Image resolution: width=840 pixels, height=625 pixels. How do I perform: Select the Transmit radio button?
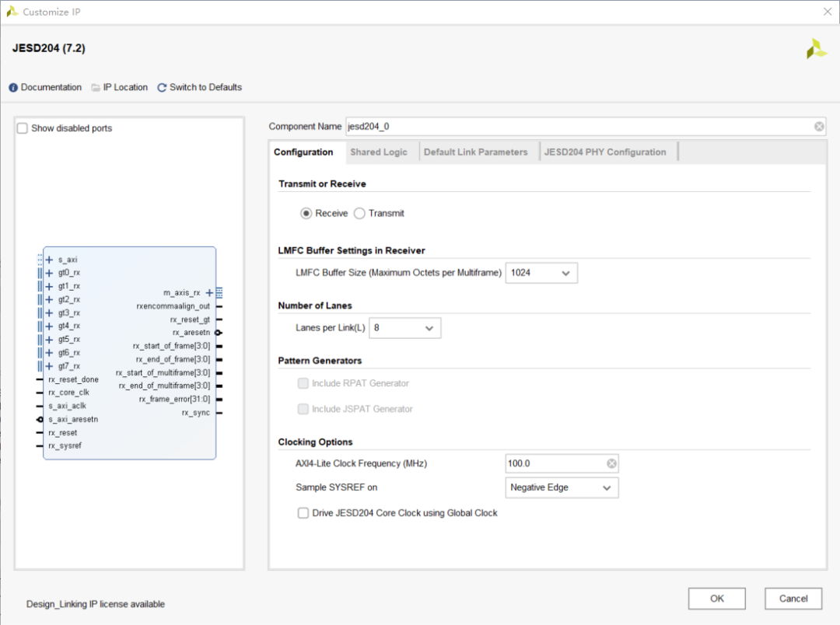pos(359,214)
